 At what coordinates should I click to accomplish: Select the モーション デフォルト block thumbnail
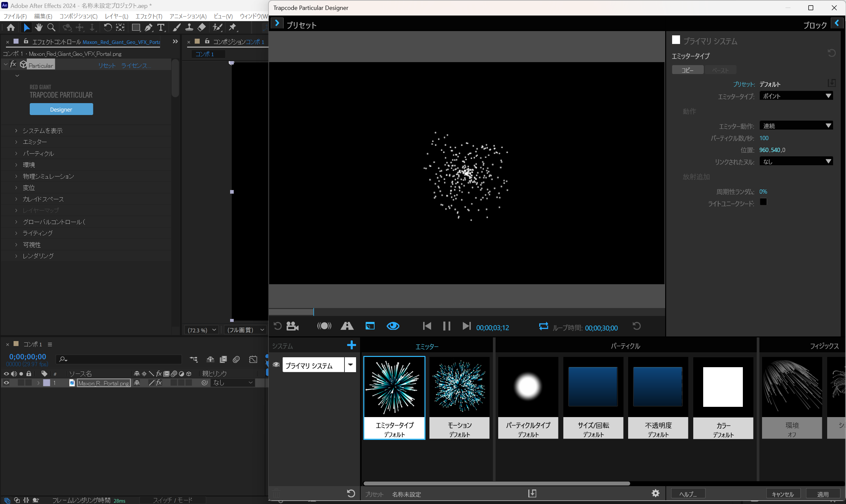[x=460, y=398]
